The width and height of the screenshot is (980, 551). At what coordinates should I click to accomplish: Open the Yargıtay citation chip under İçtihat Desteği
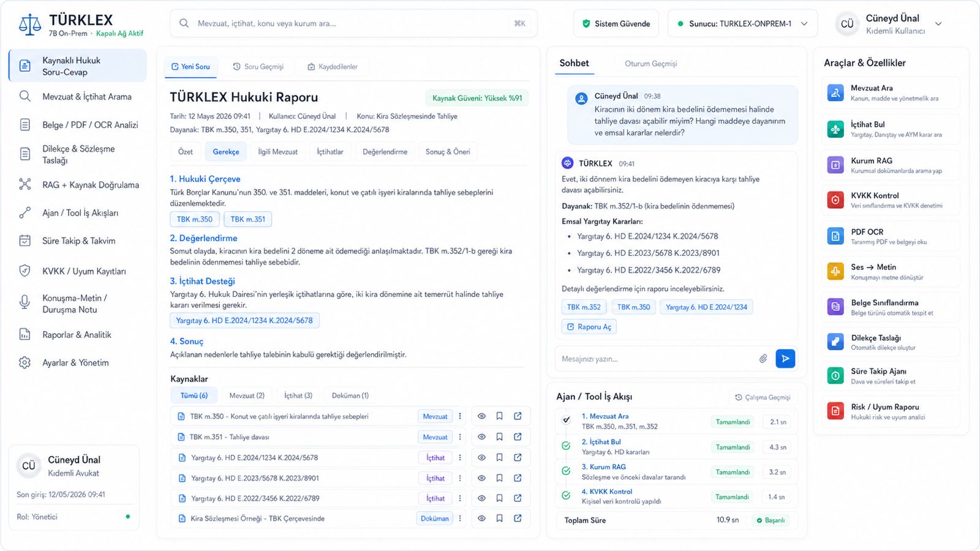(244, 320)
